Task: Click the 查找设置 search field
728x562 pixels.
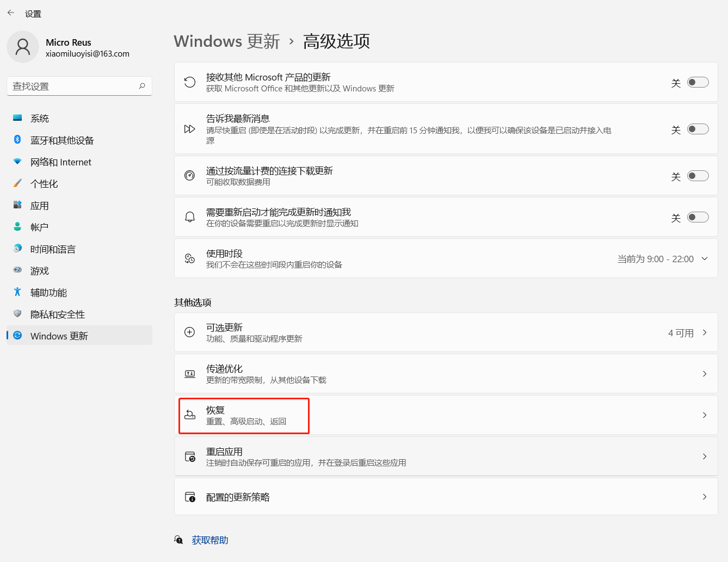Action: [79, 86]
